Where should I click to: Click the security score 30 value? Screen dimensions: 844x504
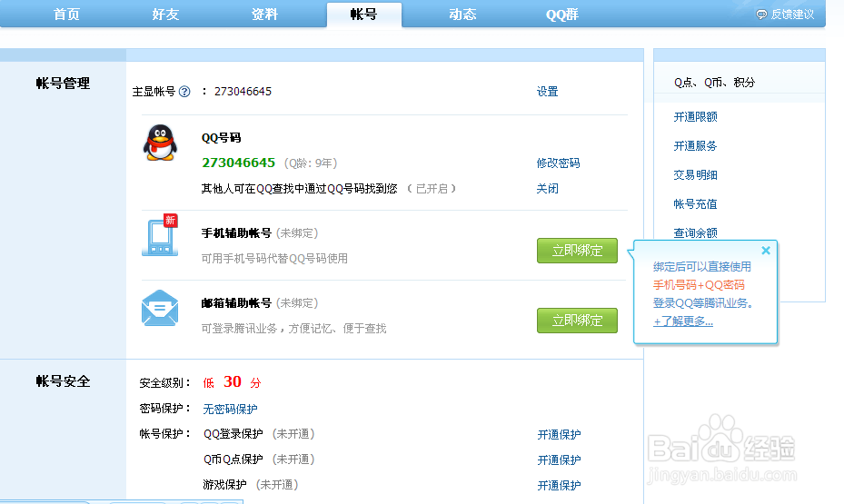pos(233,381)
